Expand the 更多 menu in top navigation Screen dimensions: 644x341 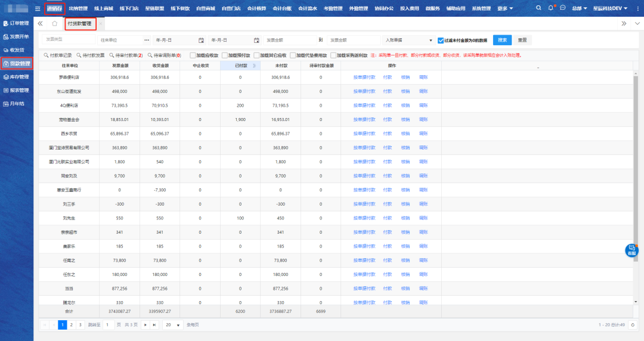tap(505, 8)
